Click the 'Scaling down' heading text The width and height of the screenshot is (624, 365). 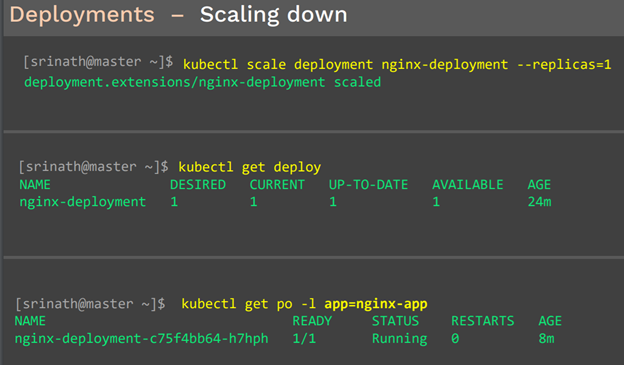273,15
